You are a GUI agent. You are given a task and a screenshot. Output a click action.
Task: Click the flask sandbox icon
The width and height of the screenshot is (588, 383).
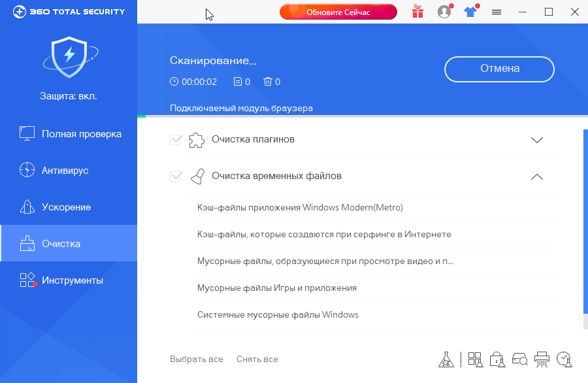tap(446, 359)
